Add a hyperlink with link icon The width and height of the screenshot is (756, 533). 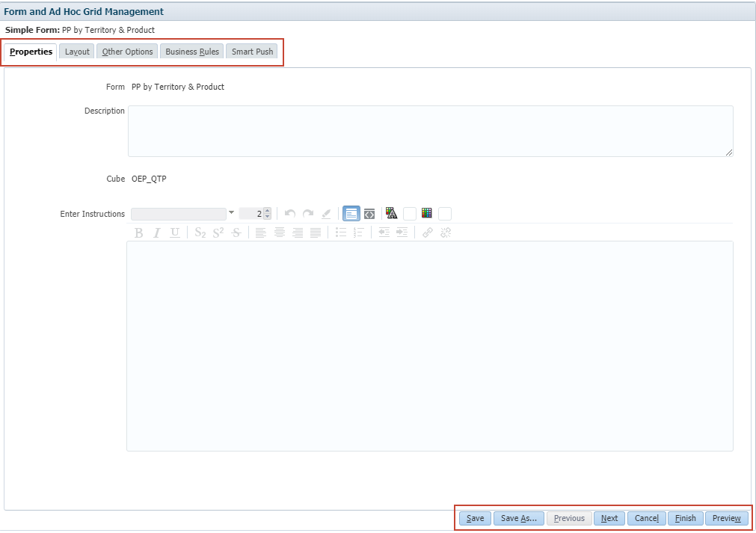428,232
